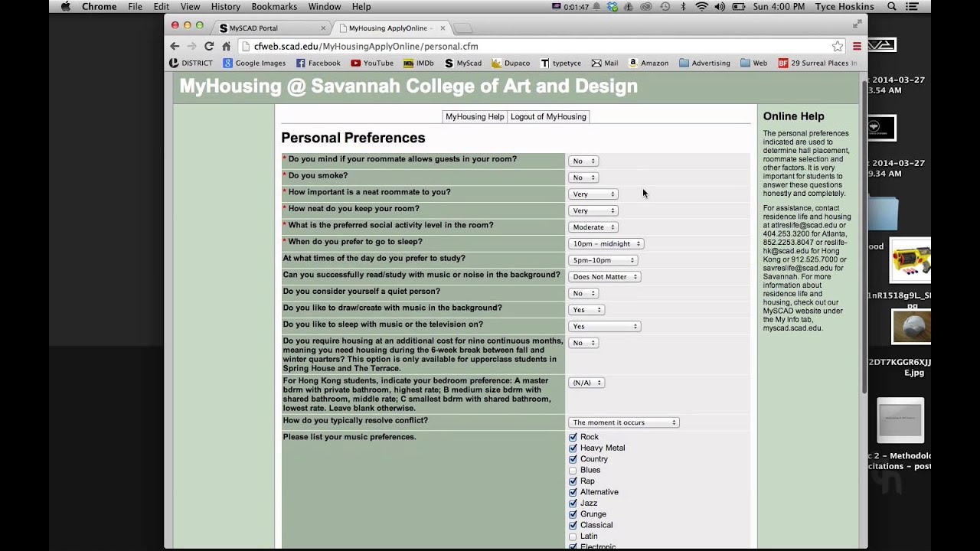Open the History menu

click(x=225, y=7)
